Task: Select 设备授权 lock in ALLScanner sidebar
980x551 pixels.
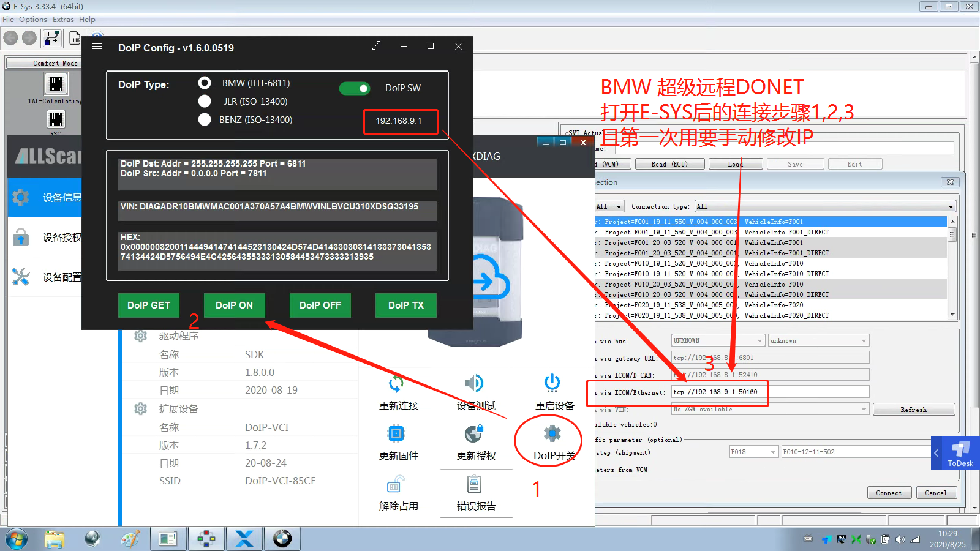Action: pyautogui.click(x=21, y=236)
